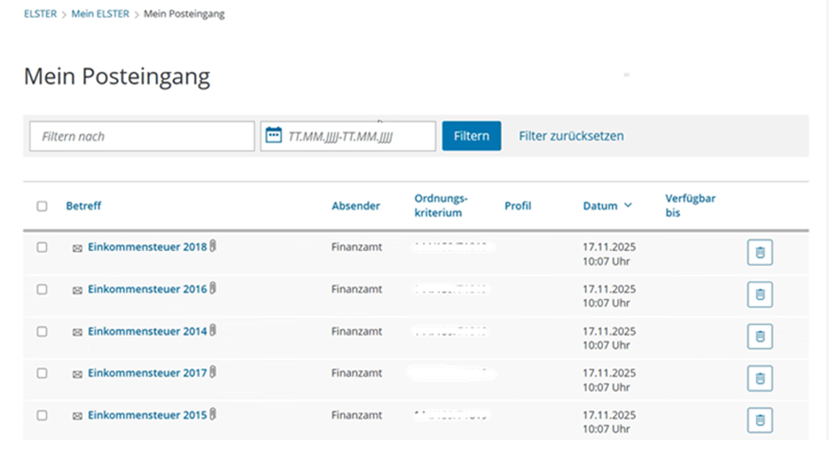
Task: Click trash icon for Einkommensteuer 2016 row
Action: click(x=759, y=295)
